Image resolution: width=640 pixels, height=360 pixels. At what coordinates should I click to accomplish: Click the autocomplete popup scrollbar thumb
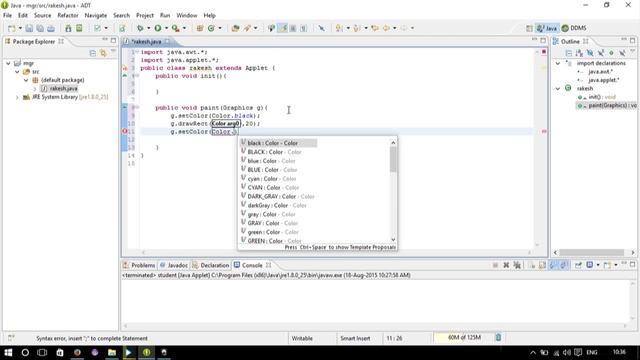(393, 160)
